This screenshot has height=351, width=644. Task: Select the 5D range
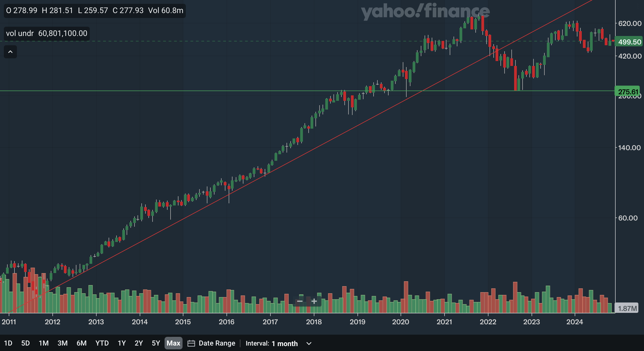[25, 343]
